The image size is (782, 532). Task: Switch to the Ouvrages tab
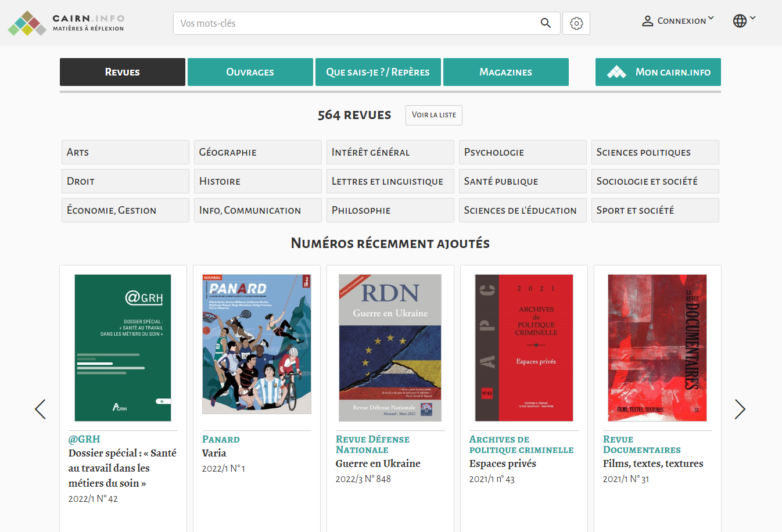pos(250,72)
